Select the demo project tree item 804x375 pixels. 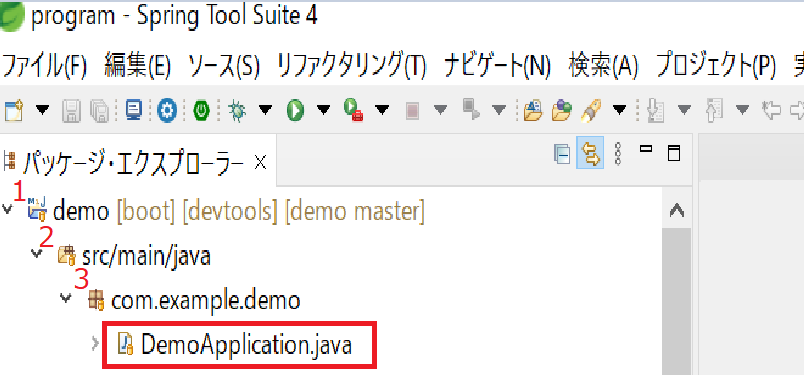coord(226,210)
